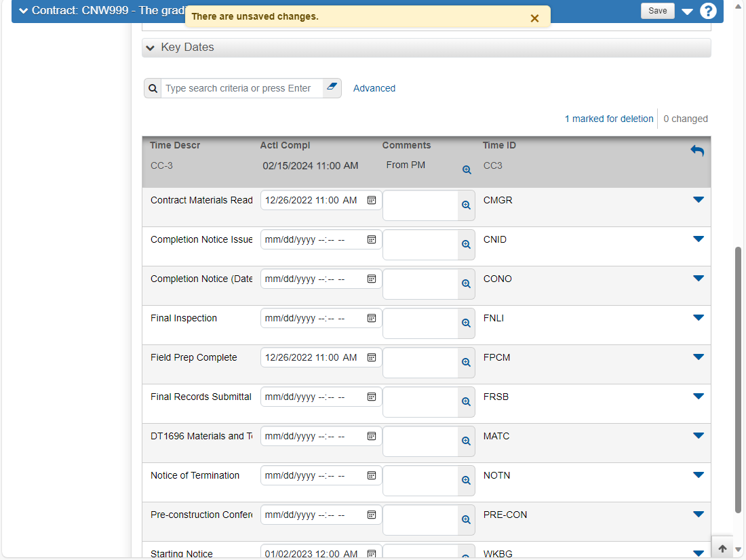Image resolution: width=746 pixels, height=560 pixels.
Task: Click the Save button
Action: pyautogui.click(x=658, y=10)
